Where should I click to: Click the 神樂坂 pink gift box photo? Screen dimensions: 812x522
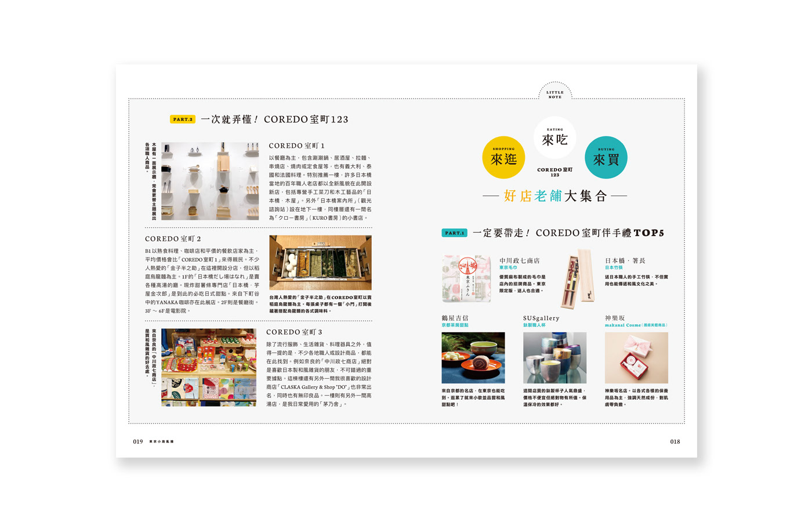pyautogui.click(x=636, y=358)
